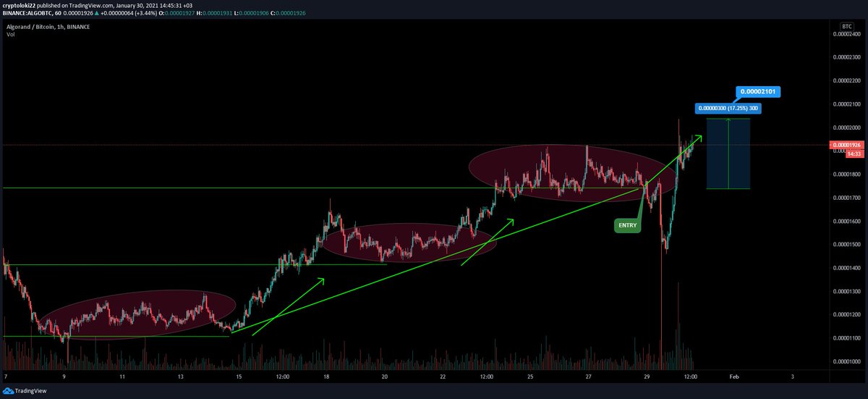Click the Feb label on time axis

(x=734, y=377)
